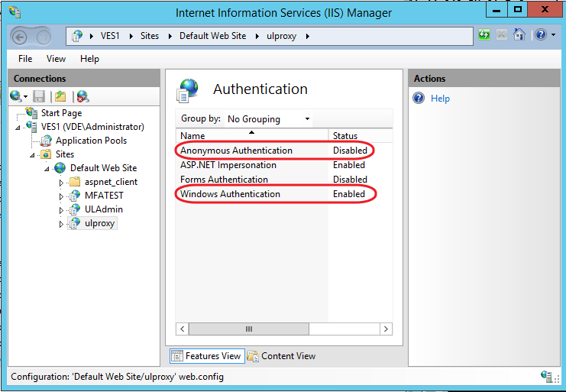The width and height of the screenshot is (566, 392).
Task: Click the horizontal scrollbar right arrow
Action: 386,329
